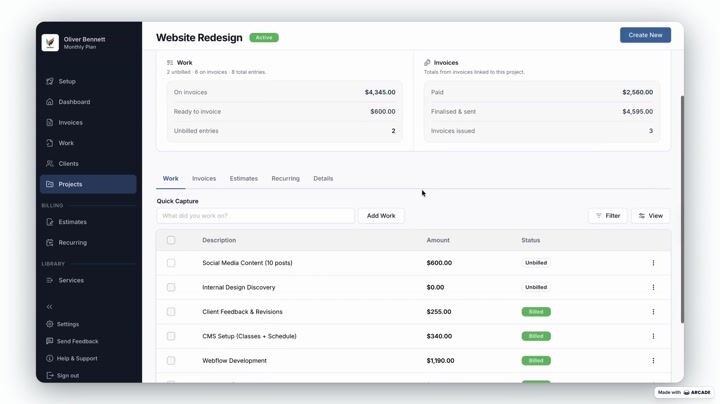
Task: Click the Settings gear icon
Action: click(50, 324)
